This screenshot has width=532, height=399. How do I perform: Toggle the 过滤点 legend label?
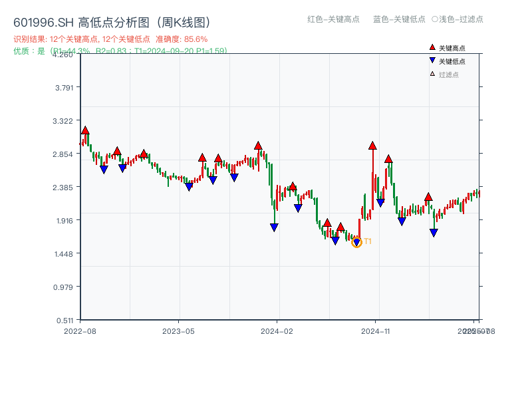click(x=448, y=74)
